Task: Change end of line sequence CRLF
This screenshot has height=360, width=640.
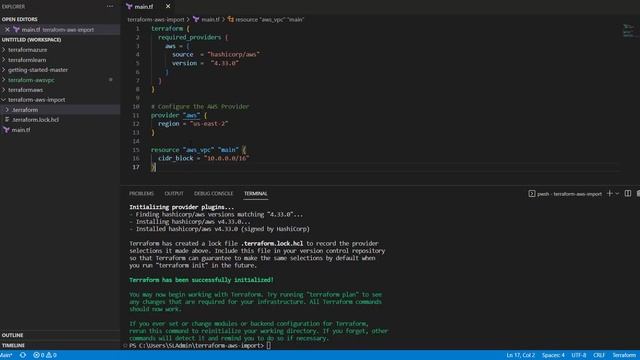Action: coord(599,355)
